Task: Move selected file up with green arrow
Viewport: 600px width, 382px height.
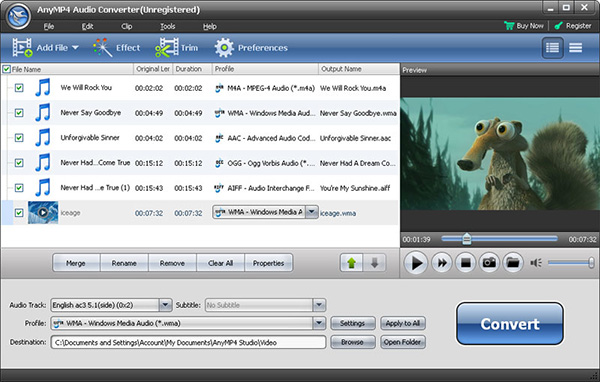Action: [351, 263]
